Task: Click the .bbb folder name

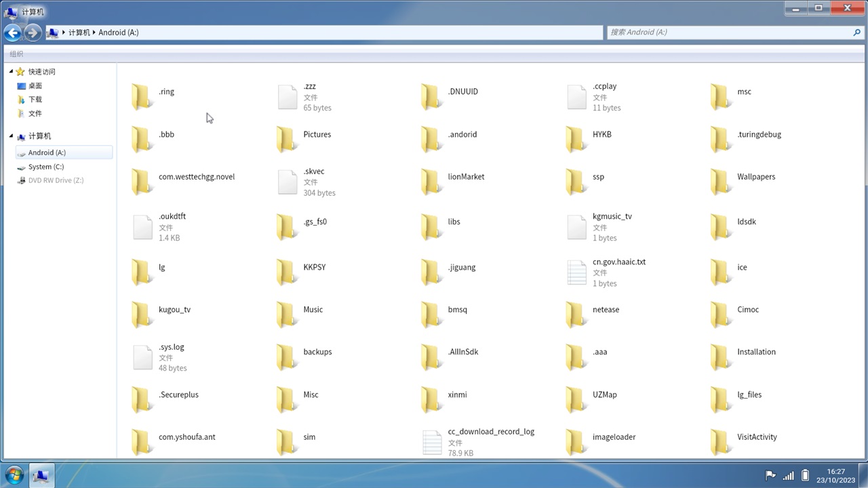Action: click(167, 134)
